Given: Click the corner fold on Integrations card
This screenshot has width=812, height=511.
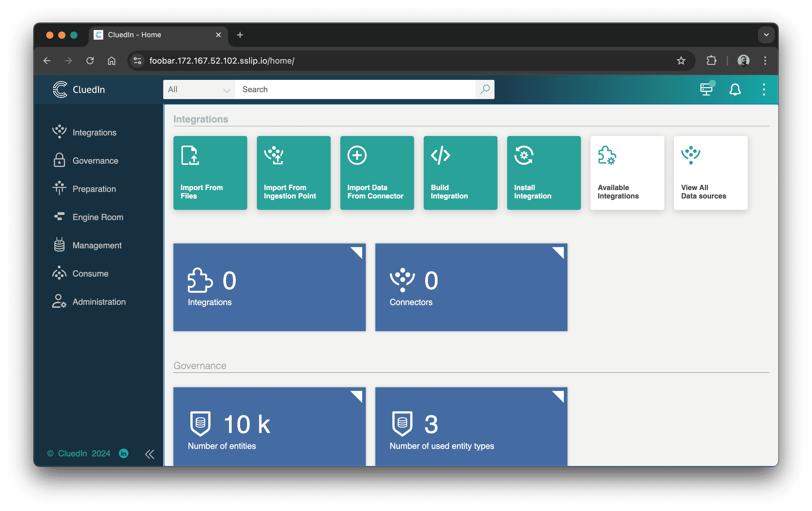Looking at the screenshot, I should [358, 251].
